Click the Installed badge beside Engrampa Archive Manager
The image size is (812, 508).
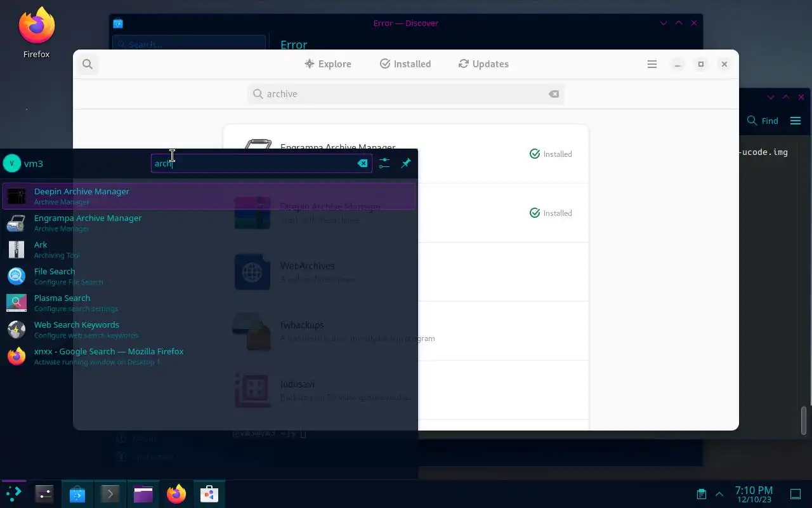pos(551,154)
